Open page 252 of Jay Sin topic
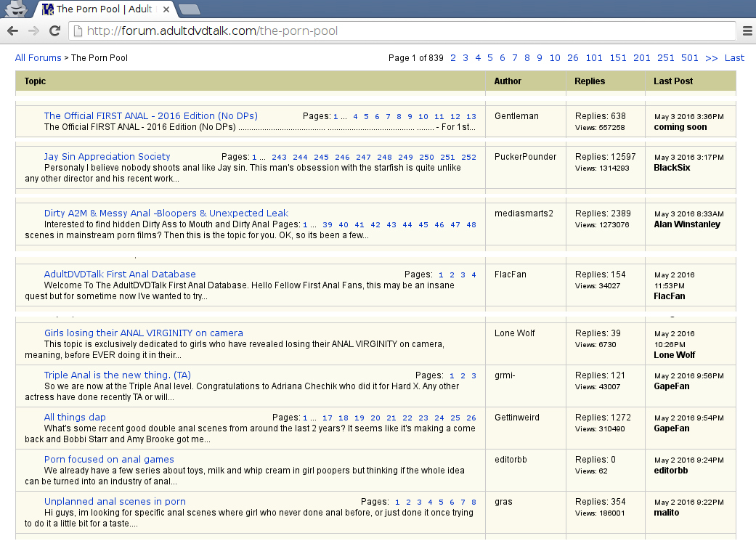 point(468,157)
